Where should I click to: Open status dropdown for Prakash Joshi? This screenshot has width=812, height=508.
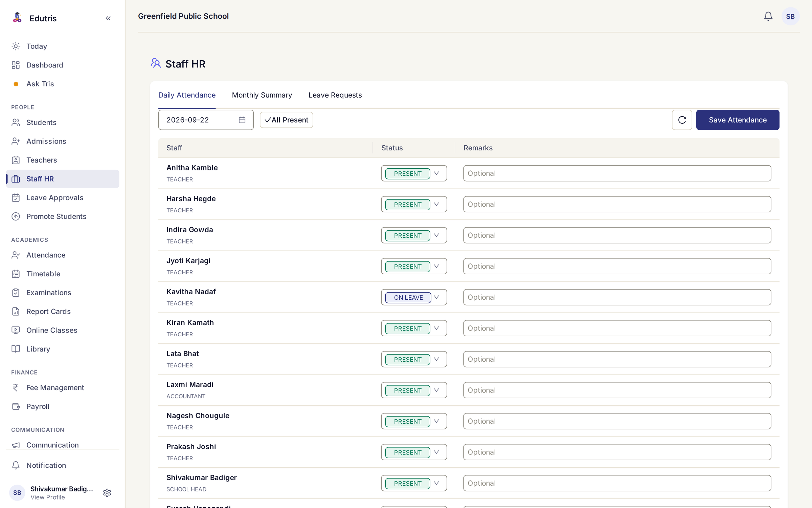tap(414, 452)
